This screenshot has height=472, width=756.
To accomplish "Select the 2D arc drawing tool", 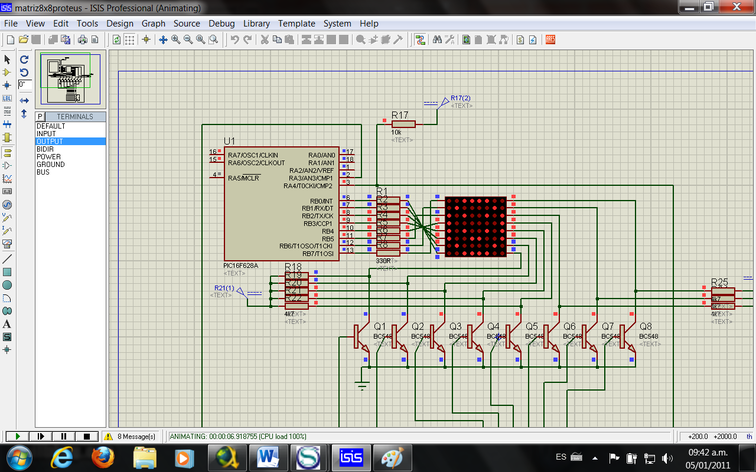I will tap(7, 298).
